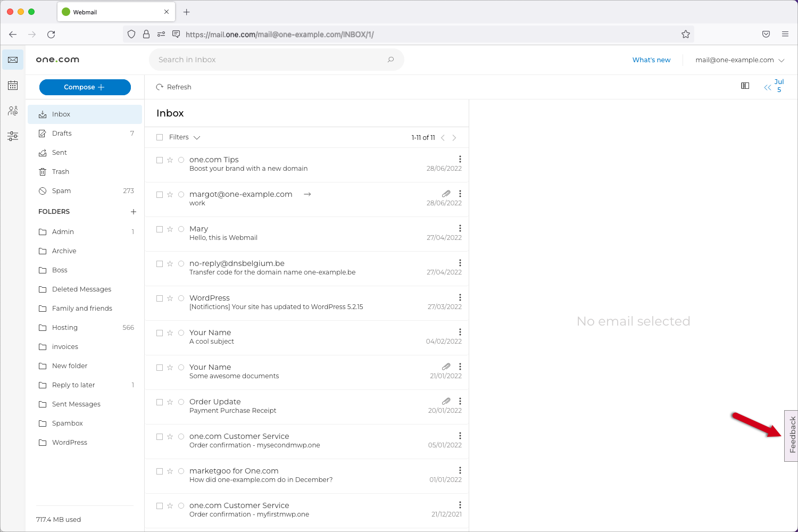This screenshot has width=798, height=532.
Task: Star the email from Mary
Action: pyautogui.click(x=170, y=229)
